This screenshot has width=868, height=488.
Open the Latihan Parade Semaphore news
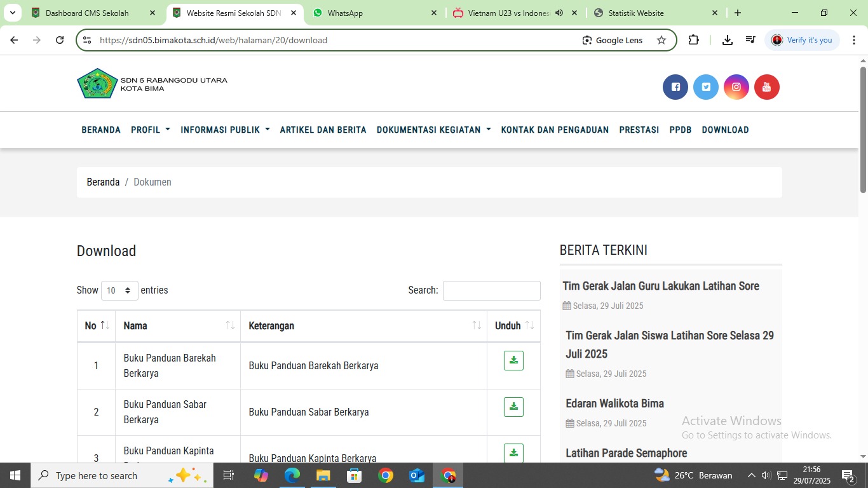pyautogui.click(x=627, y=453)
